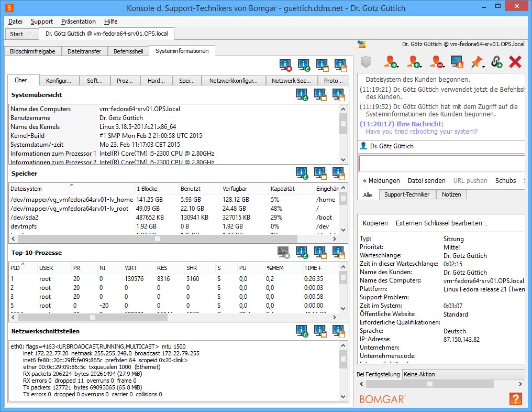
Task: Click the orange pin session icon
Action: (476, 62)
